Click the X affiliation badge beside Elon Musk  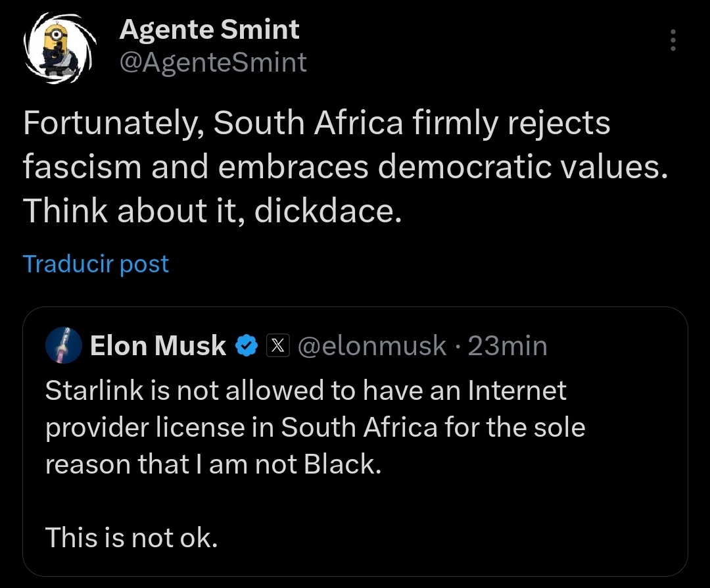(x=277, y=345)
